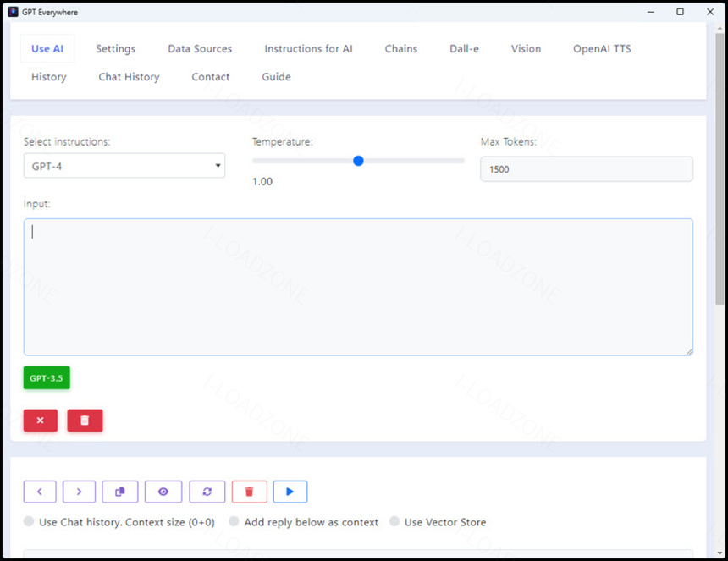Open the Contact tab
The width and height of the screenshot is (728, 561).
(210, 77)
